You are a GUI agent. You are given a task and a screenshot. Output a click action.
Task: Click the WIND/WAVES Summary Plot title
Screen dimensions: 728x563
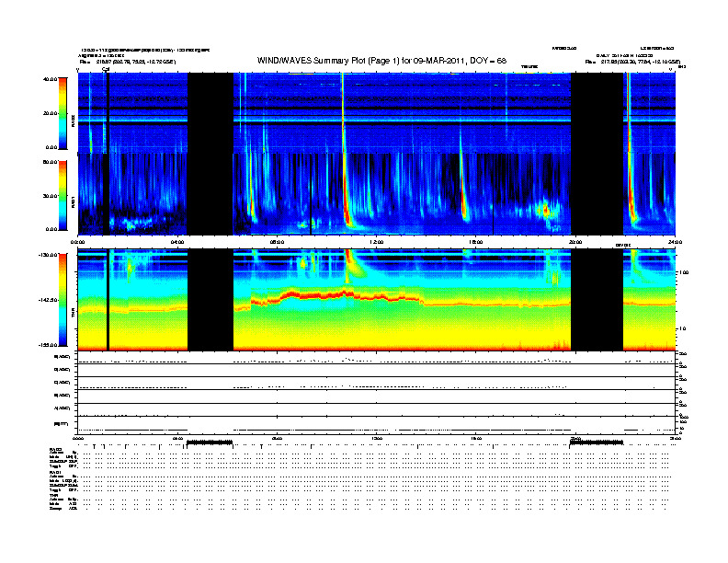coord(381,61)
